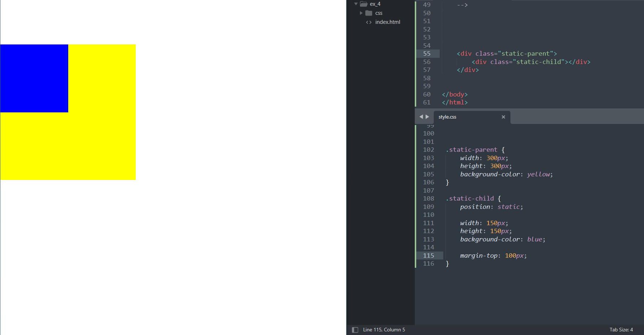Click line number 115 in style.css gutter

428,255
